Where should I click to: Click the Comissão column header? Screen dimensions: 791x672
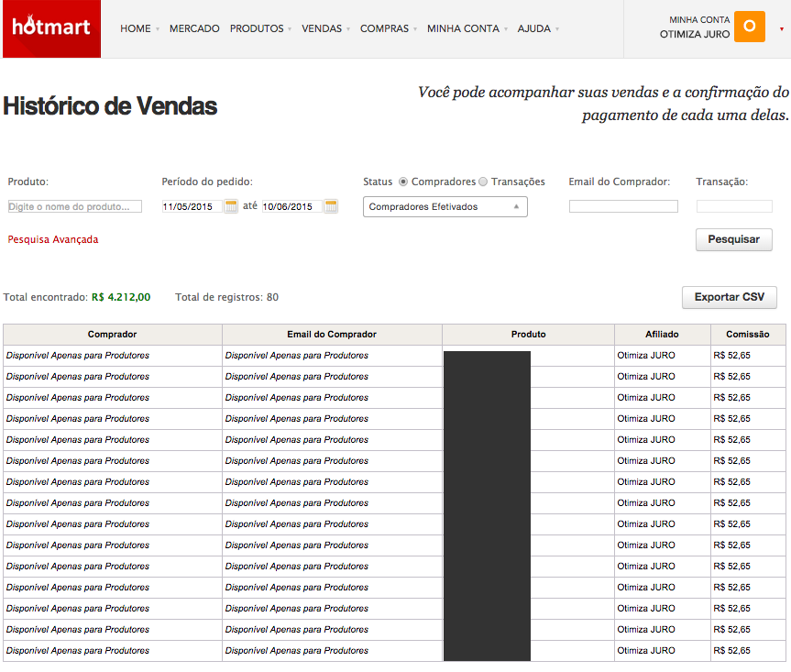click(x=748, y=335)
